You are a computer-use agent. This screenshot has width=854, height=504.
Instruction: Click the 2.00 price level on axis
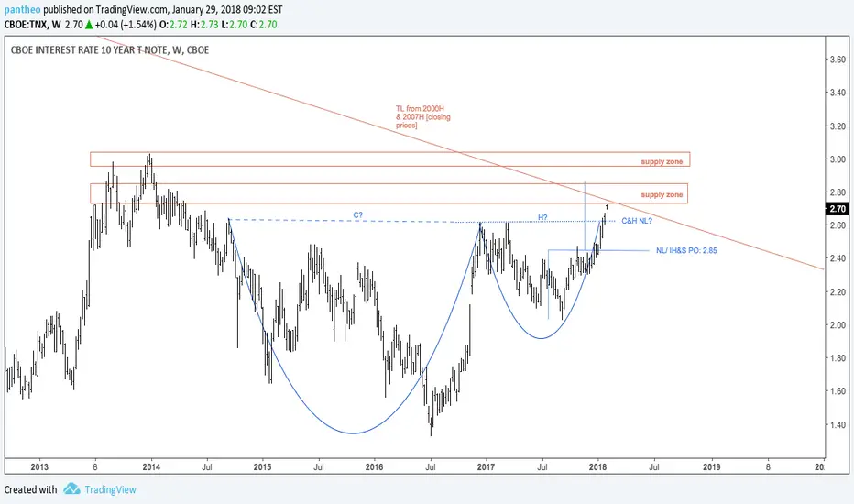pyautogui.click(x=838, y=325)
